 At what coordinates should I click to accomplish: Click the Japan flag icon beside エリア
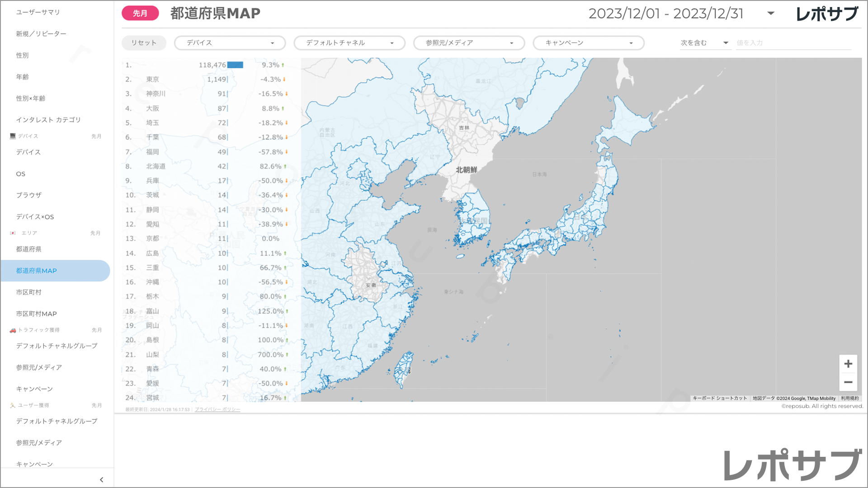coord(13,233)
